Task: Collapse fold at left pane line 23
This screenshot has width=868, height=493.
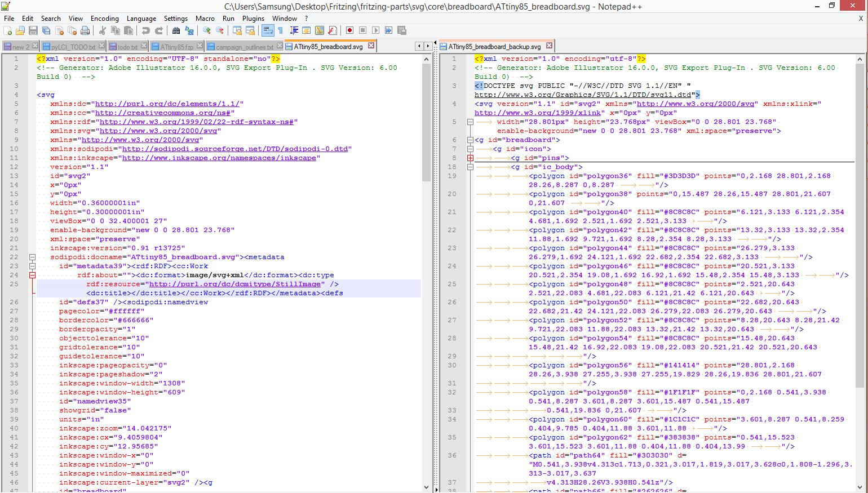Action: [x=33, y=266]
